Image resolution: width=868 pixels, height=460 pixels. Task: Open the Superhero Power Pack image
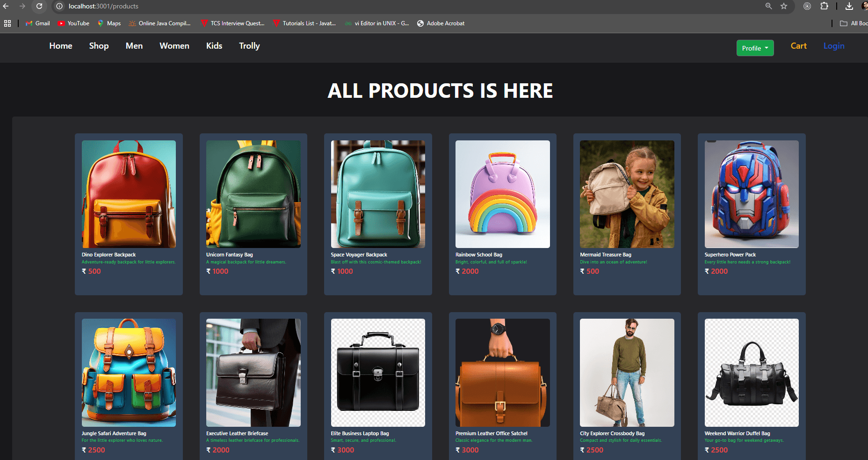[x=752, y=194]
